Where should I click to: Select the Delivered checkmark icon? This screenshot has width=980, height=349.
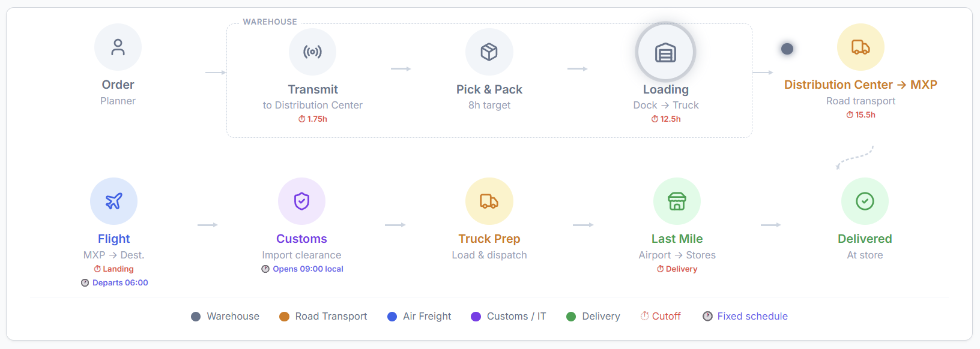(865, 201)
